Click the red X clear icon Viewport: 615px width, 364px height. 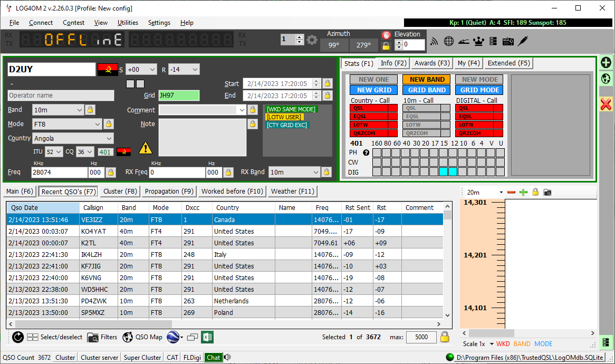[606, 104]
